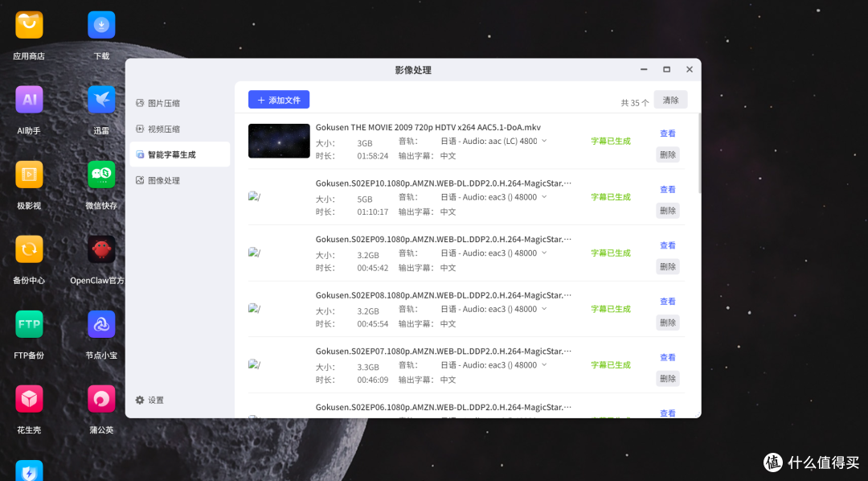Delete the S02EP08 entry
Image resolution: width=868 pixels, height=481 pixels.
pyautogui.click(x=668, y=323)
